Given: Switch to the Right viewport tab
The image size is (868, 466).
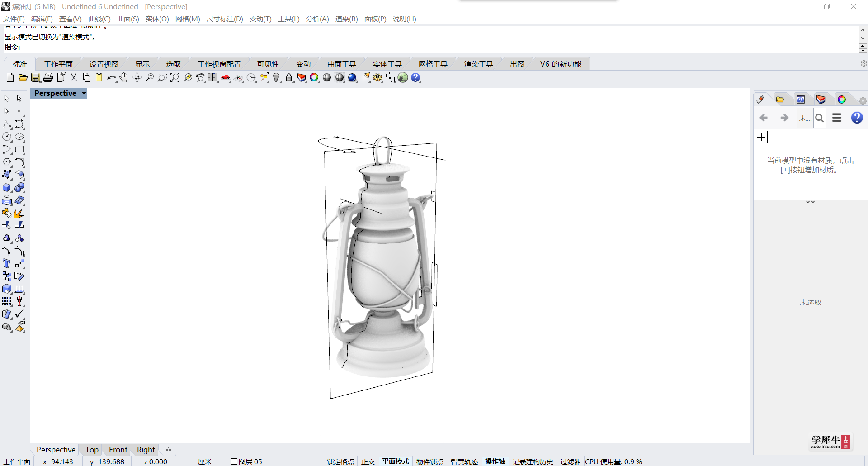Looking at the screenshot, I should pos(146,450).
